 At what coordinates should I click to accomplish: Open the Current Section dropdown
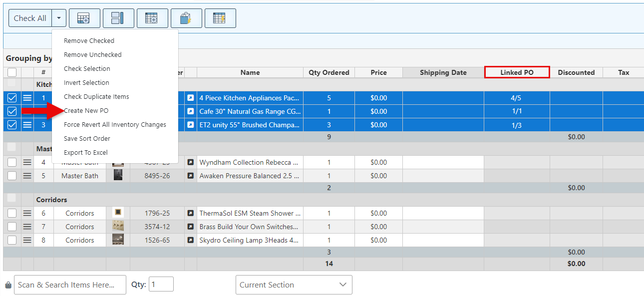(x=294, y=285)
